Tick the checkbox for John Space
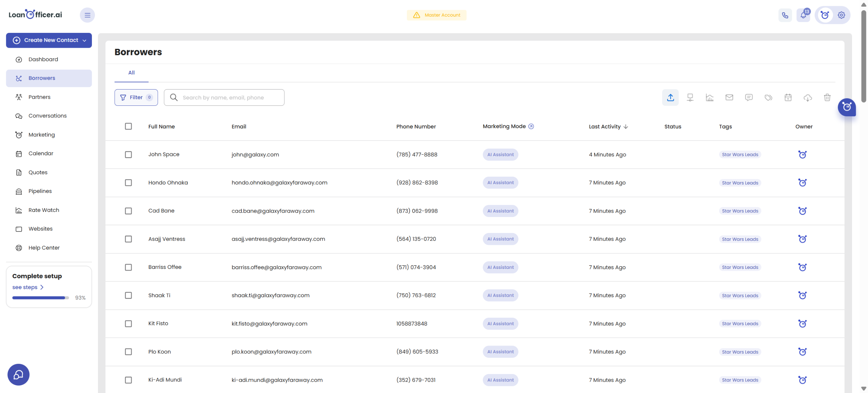Viewport: 868px width, 393px height. coord(128,155)
